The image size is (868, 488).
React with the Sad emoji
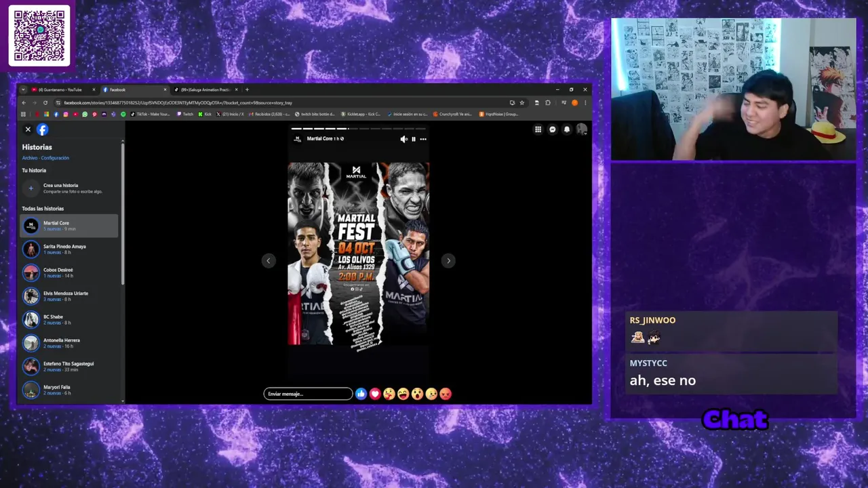tap(431, 394)
